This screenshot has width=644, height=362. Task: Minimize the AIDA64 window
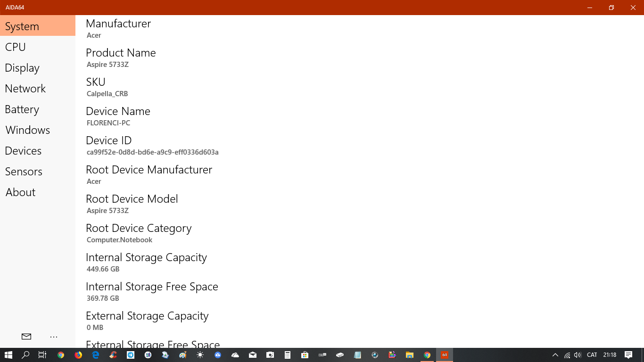(590, 8)
